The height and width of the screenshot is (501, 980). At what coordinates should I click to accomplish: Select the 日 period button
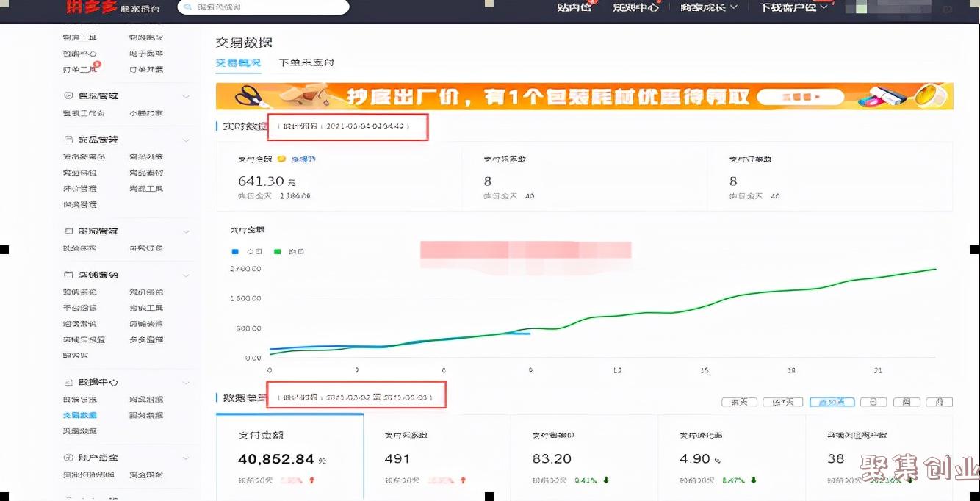873,402
